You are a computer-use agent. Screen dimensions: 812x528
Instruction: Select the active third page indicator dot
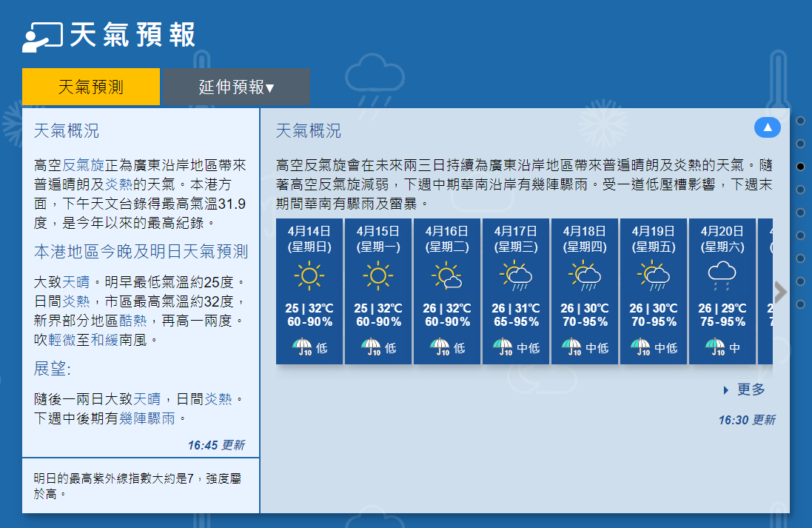coord(800,167)
